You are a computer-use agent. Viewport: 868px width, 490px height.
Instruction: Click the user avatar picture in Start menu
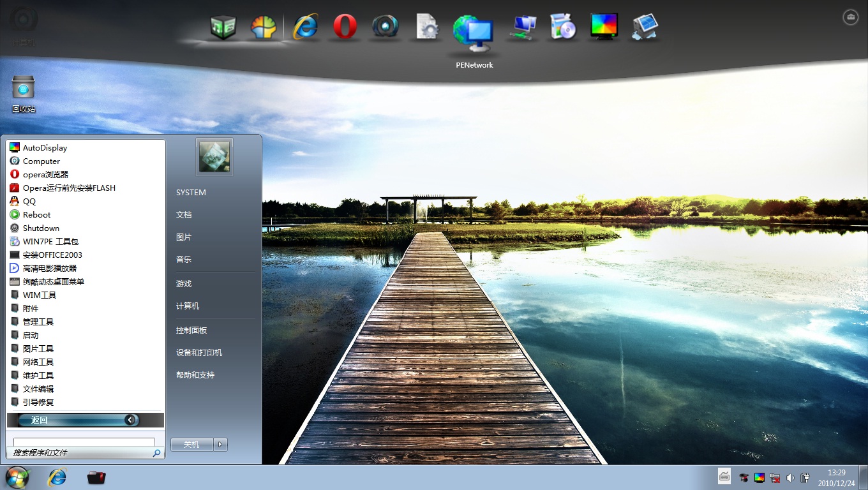(x=214, y=157)
